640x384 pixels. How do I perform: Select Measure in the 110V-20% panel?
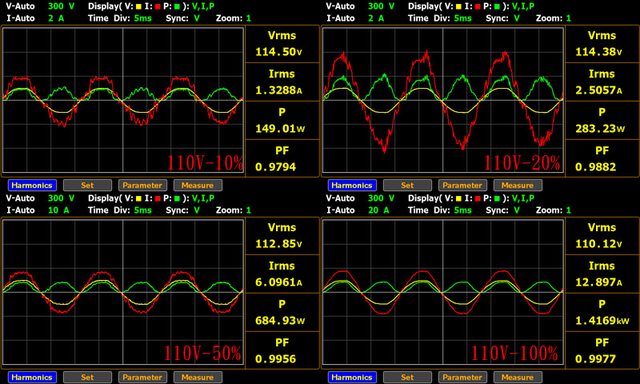518,185
